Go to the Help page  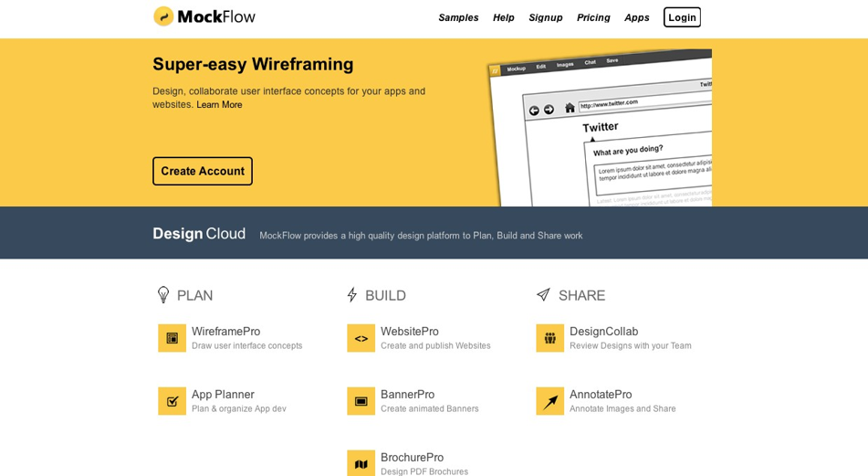point(504,17)
